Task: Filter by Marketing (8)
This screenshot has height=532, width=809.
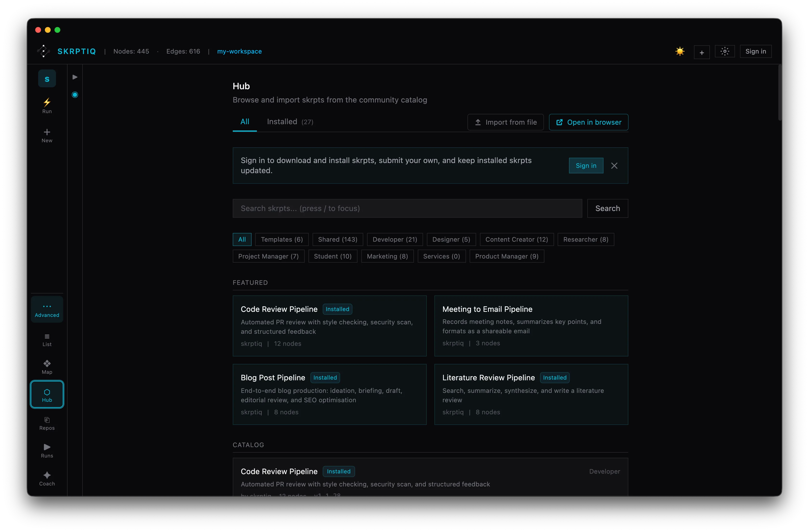Action: (387, 256)
